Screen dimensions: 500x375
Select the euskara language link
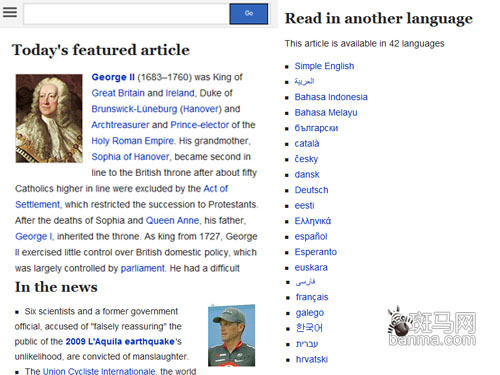pos(311,268)
